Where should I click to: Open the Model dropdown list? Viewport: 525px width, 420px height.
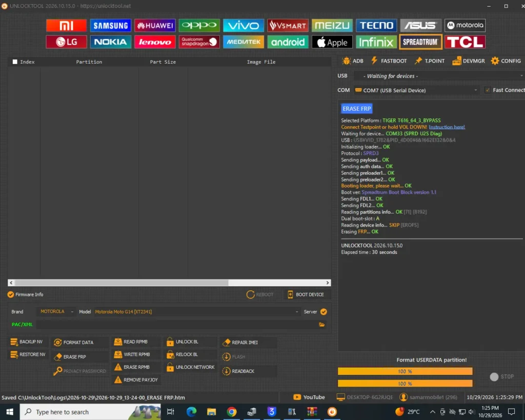197,311
